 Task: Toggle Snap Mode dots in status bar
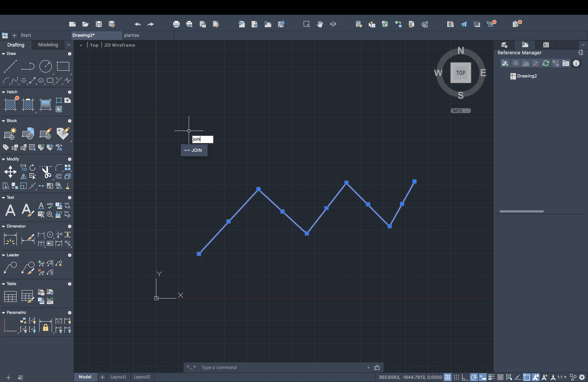456,377
